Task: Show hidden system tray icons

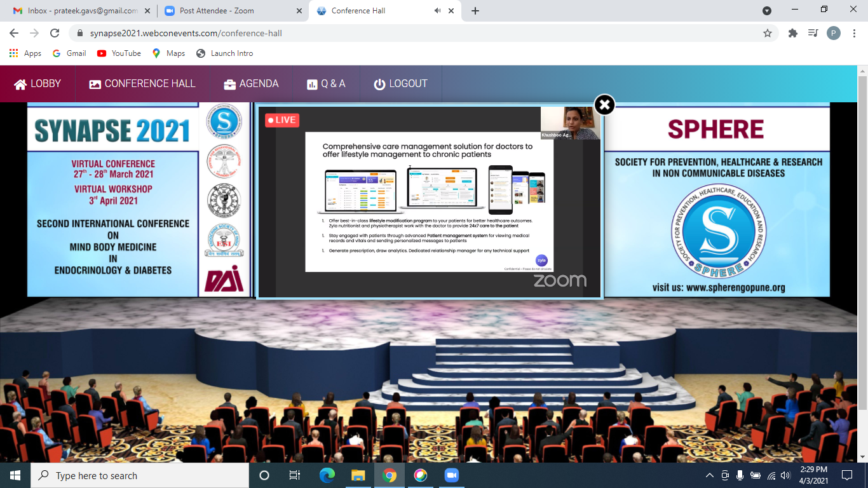Action: [710, 475]
